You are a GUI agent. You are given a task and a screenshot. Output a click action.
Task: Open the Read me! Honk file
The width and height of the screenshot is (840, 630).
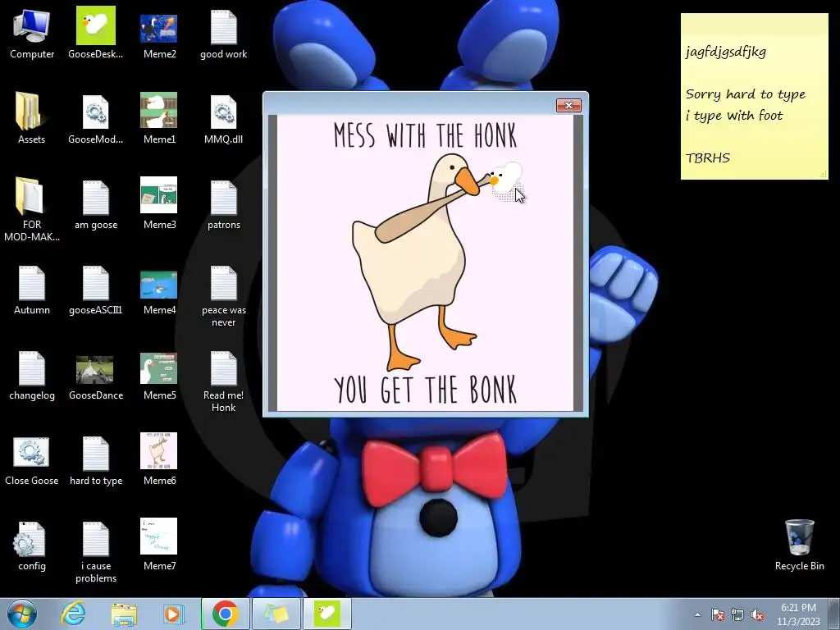point(223,381)
